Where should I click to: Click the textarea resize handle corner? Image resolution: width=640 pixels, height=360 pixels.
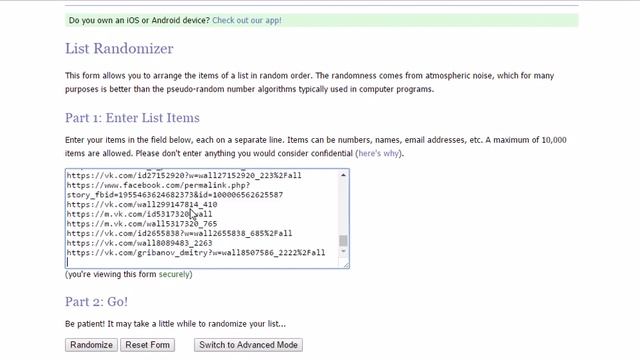click(346, 265)
